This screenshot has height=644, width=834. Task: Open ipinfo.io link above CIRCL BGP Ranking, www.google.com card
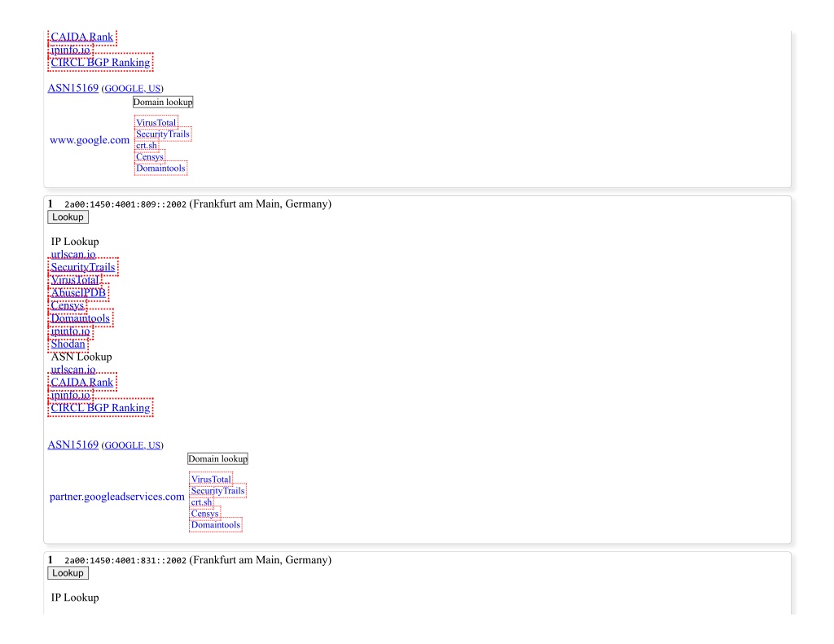tap(70, 50)
